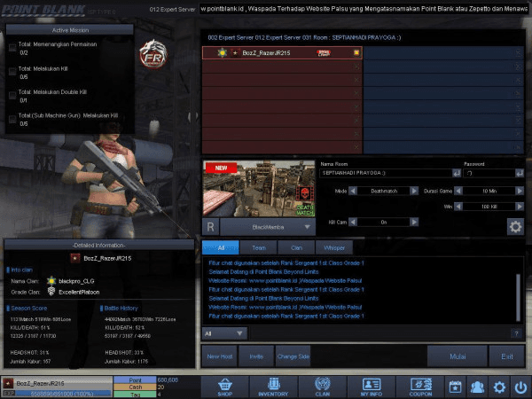Open the COUPON icon
532x399 pixels.
click(420, 387)
